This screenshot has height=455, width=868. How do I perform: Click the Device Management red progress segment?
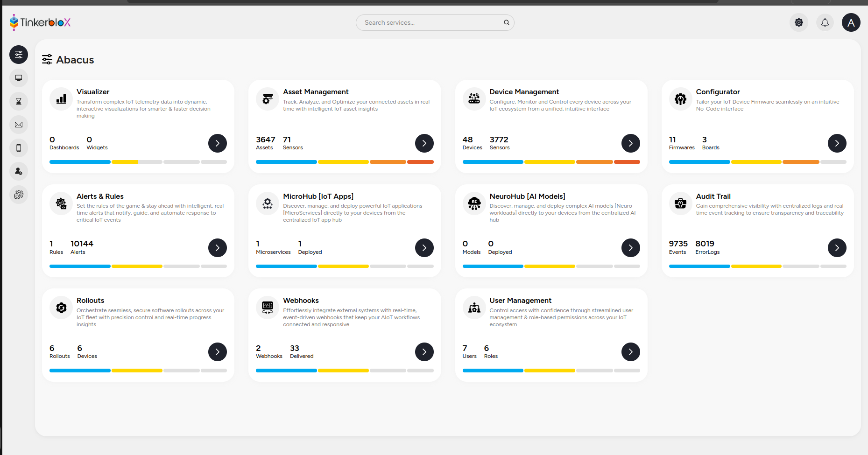tap(627, 162)
